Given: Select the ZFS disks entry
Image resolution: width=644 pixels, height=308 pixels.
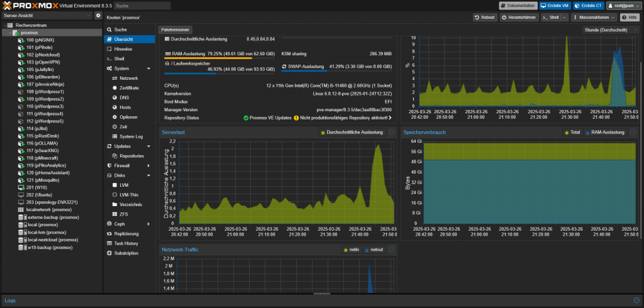Looking at the screenshot, I should (123, 214).
